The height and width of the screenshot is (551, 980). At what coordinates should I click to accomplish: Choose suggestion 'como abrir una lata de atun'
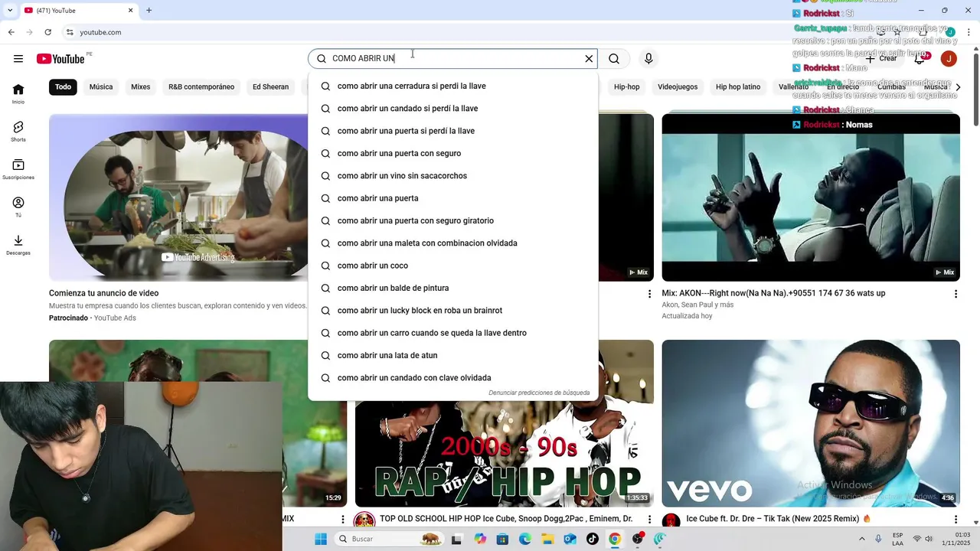coord(453,356)
